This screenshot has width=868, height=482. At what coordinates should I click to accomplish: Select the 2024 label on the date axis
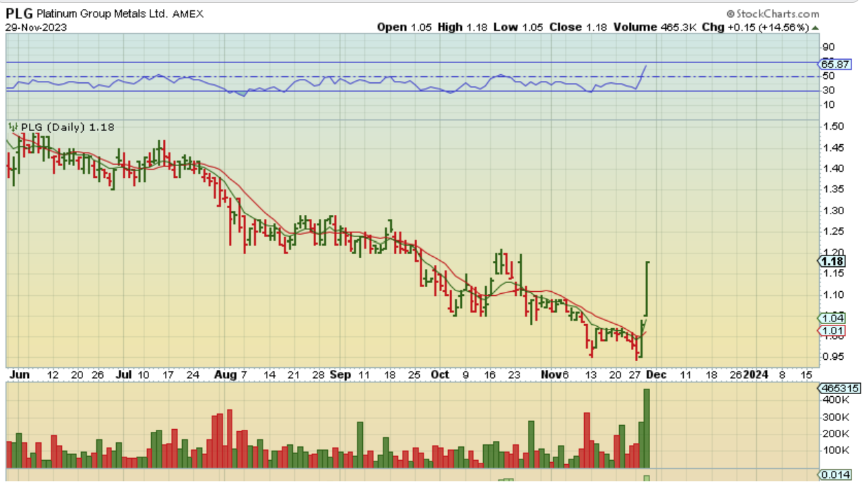[x=756, y=375]
